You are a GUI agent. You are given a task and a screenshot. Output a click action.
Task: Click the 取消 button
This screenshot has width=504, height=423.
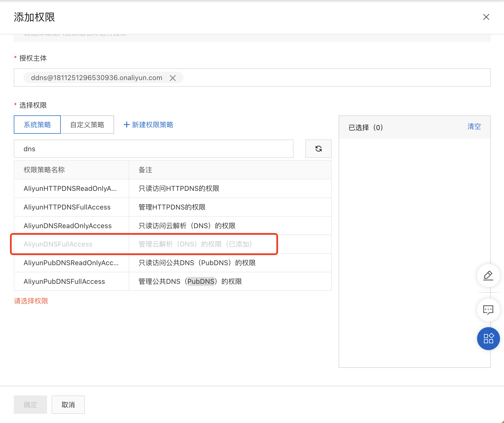click(68, 405)
